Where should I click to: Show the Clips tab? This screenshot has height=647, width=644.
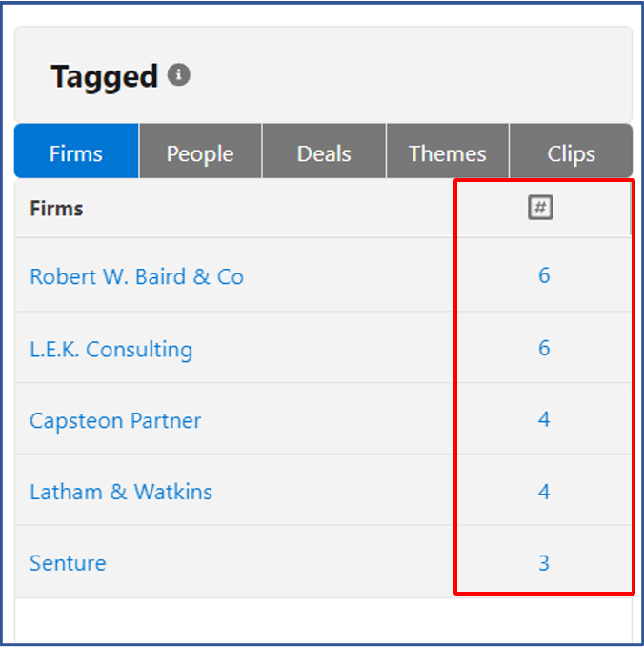tap(571, 153)
